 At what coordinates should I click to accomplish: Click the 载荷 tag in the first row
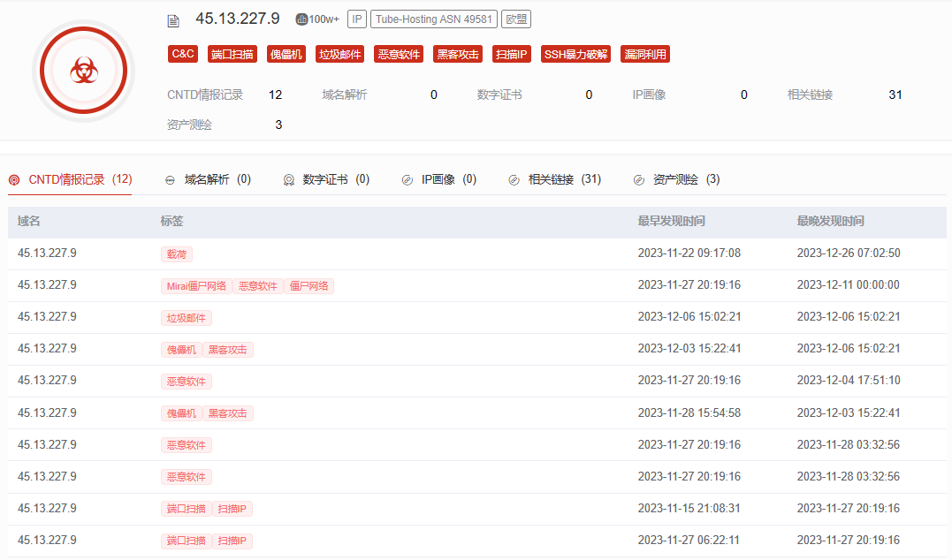point(176,254)
